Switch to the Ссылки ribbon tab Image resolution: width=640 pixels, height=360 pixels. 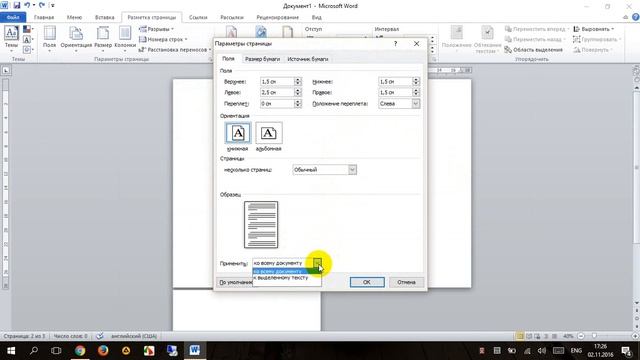coord(198,17)
